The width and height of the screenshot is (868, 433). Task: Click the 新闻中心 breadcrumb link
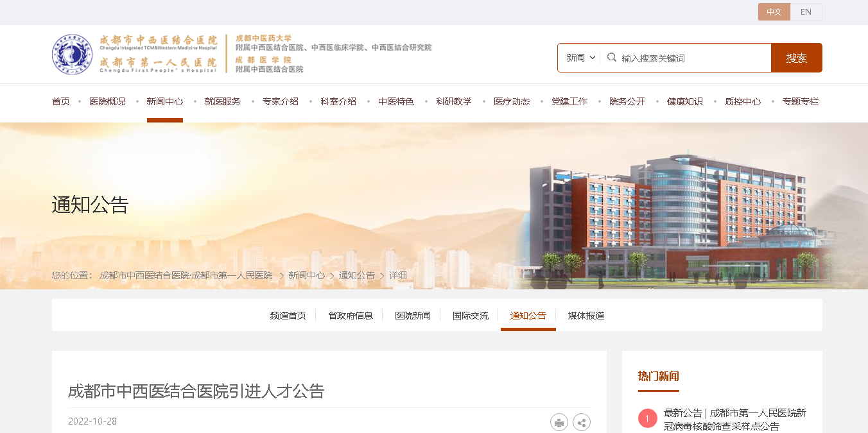click(x=306, y=275)
